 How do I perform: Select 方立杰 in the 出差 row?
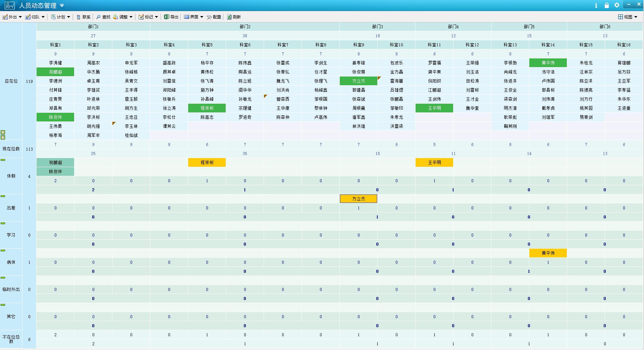point(358,199)
